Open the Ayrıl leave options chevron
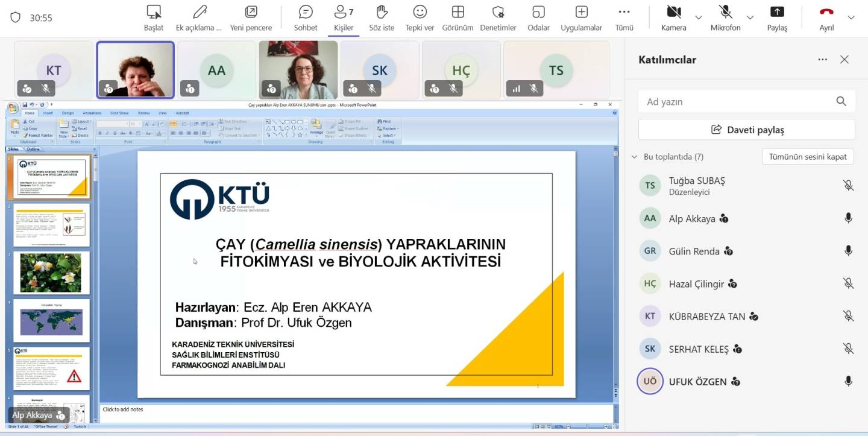 click(851, 17)
